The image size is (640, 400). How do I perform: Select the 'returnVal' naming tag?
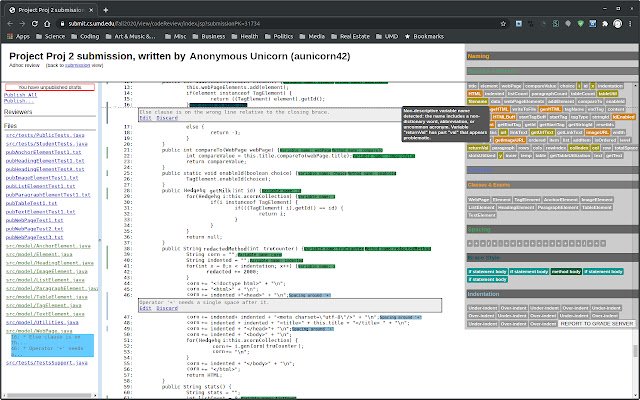click(478, 148)
